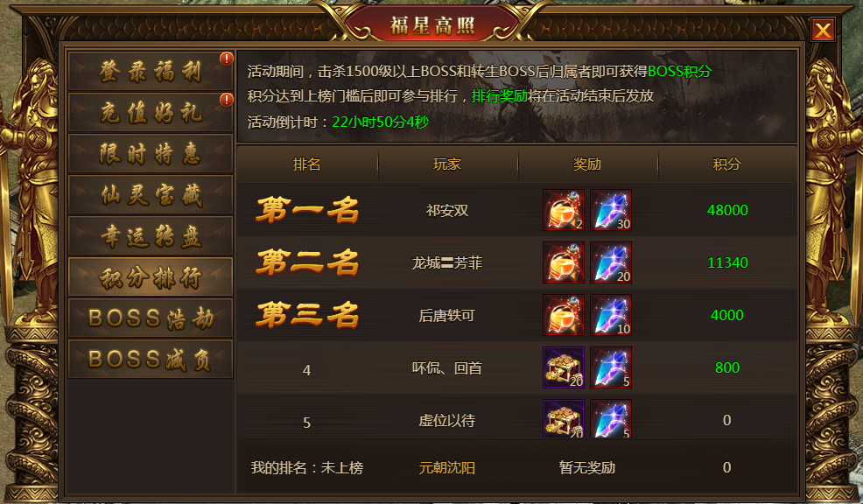The width and height of the screenshot is (863, 504).
Task: Click player name 龙城〓芳菲
Action: (447, 263)
